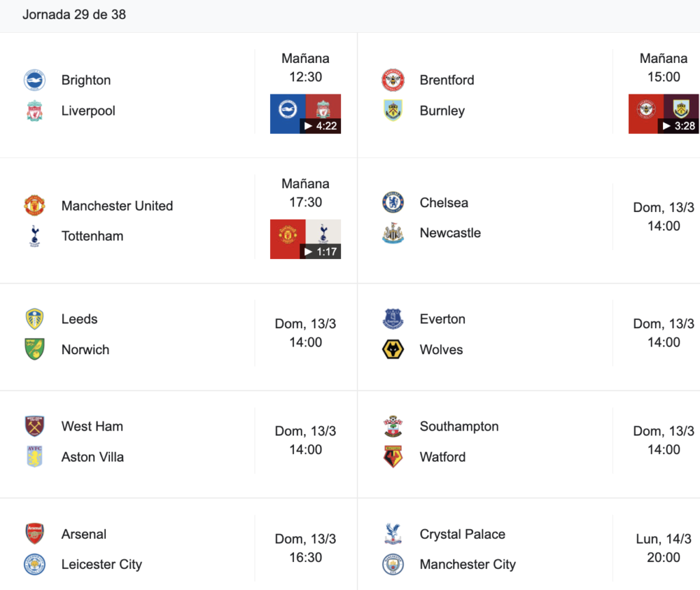The height and width of the screenshot is (590, 700).
Task: Click the Tottenham cockerel crest
Action: [x=34, y=237]
